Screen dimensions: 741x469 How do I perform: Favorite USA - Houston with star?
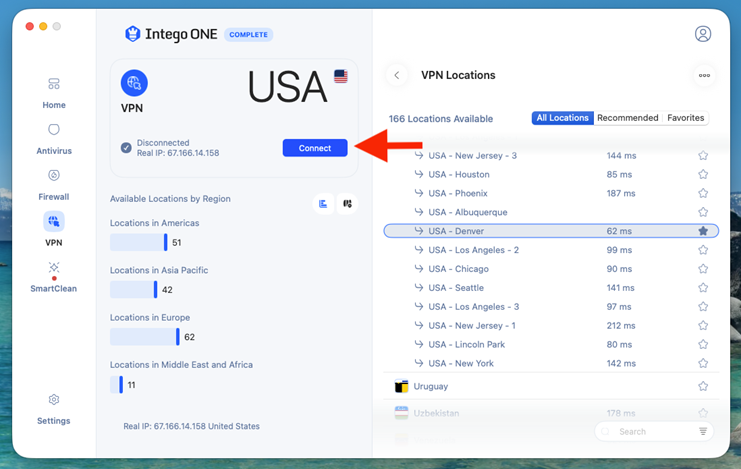pos(703,174)
